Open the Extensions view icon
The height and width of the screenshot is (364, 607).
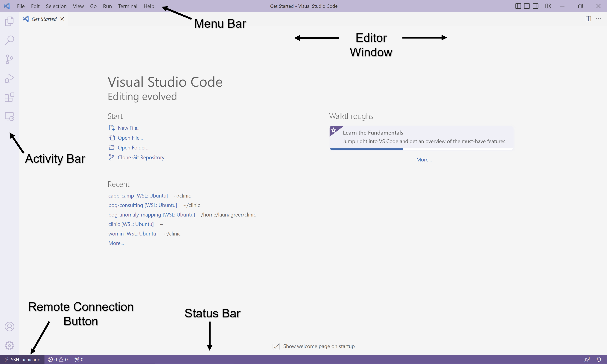pos(9,97)
